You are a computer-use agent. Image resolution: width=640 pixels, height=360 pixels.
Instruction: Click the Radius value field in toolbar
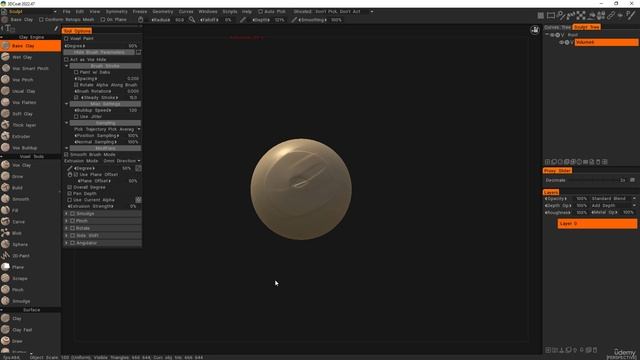tap(180, 20)
